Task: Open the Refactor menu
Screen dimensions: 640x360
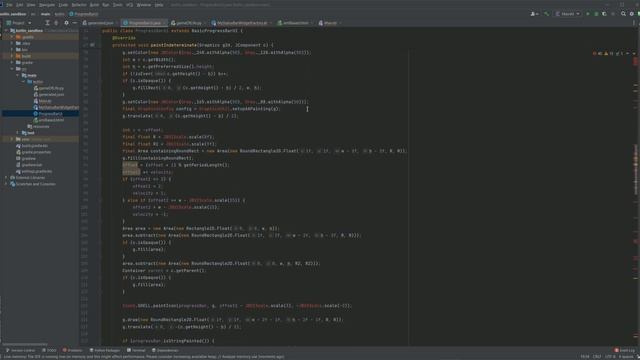Action: coord(79,5)
